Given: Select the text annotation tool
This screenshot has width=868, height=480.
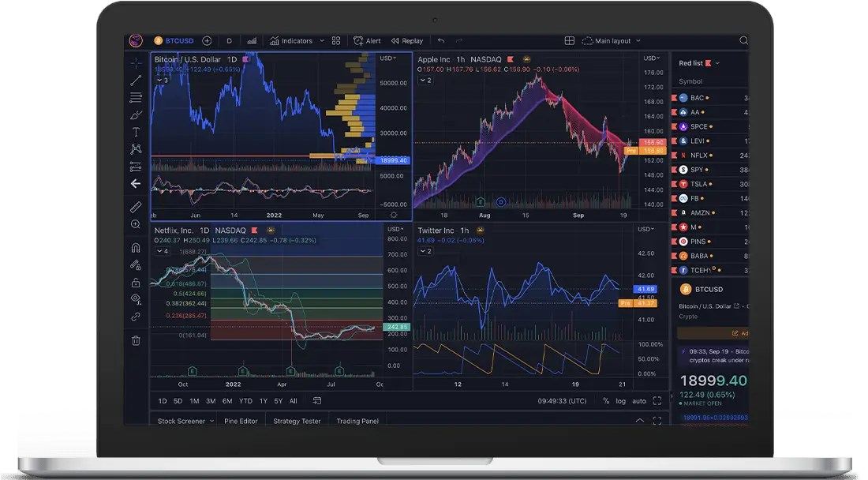Looking at the screenshot, I should pyautogui.click(x=136, y=132).
